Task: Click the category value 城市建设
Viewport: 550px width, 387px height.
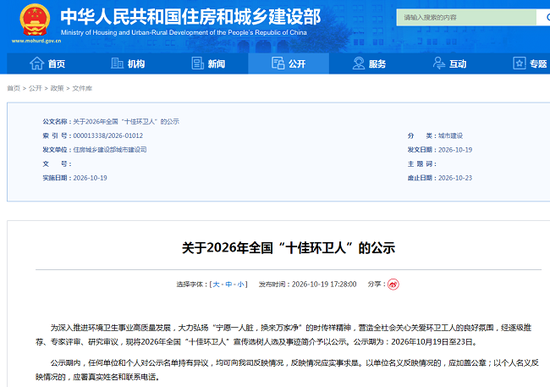Action: coord(450,136)
